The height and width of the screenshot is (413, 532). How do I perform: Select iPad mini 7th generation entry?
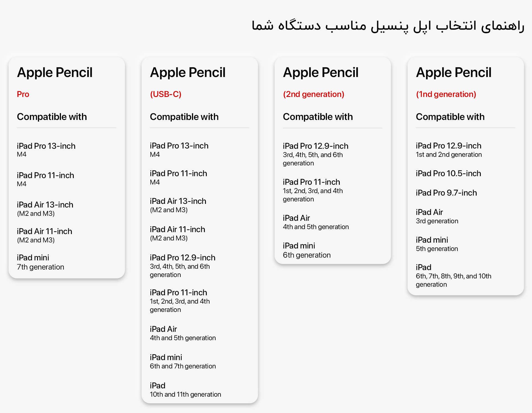(40, 262)
